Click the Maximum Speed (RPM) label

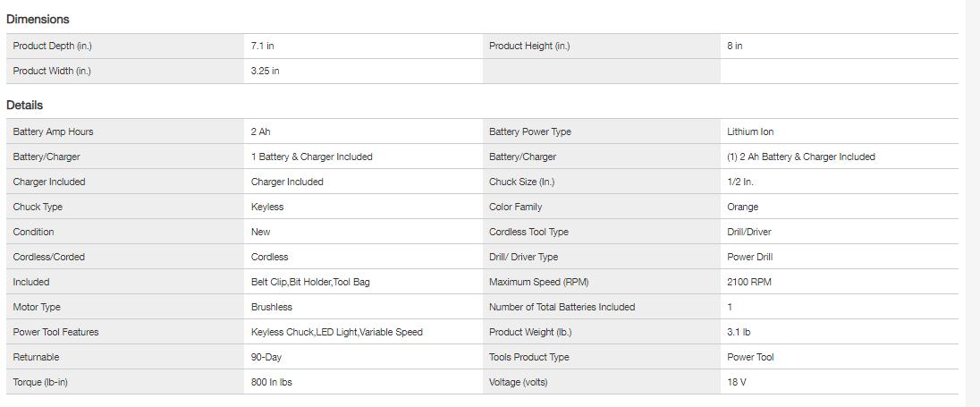(x=539, y=282)
